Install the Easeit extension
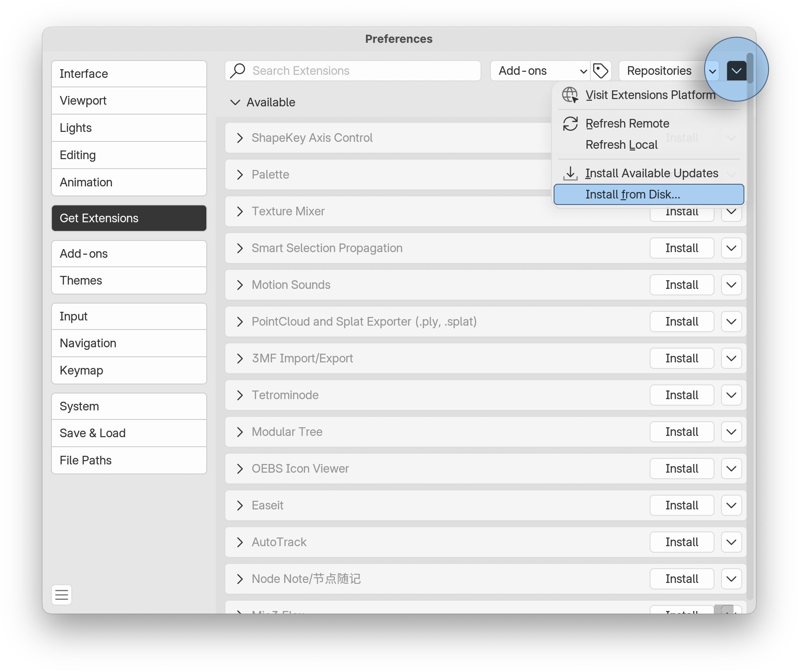 pyautogui.click(x=681, y=506)
